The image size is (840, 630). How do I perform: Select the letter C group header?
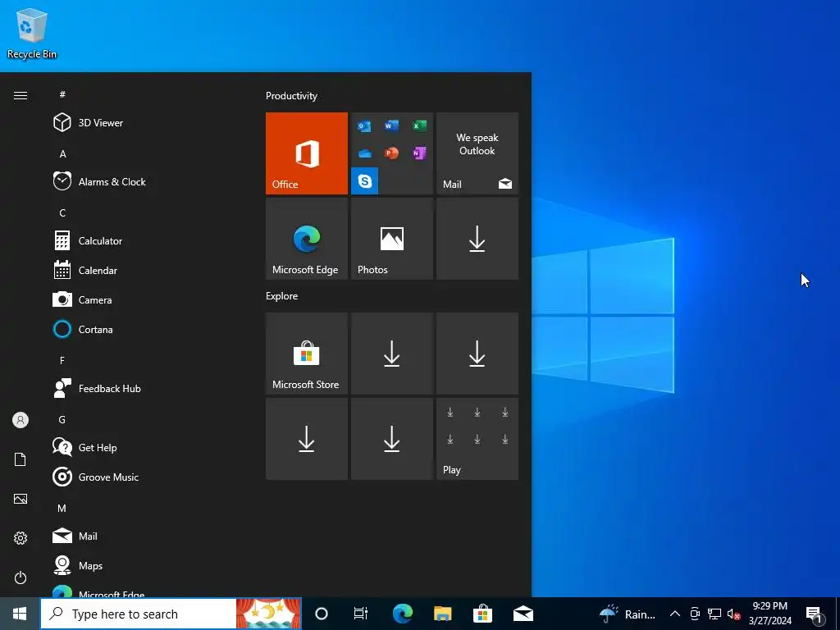pos(62,213)
